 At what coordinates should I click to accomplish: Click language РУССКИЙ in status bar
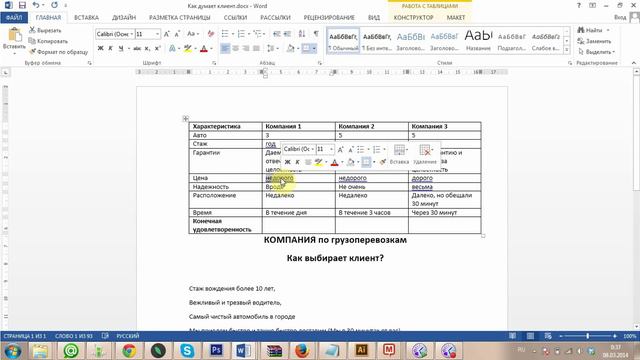click(128, 336)
